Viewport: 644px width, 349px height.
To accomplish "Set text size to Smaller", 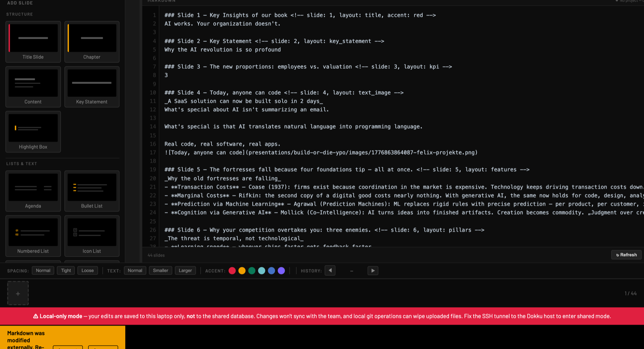I will pyautogui.click(x=161, y=270).
